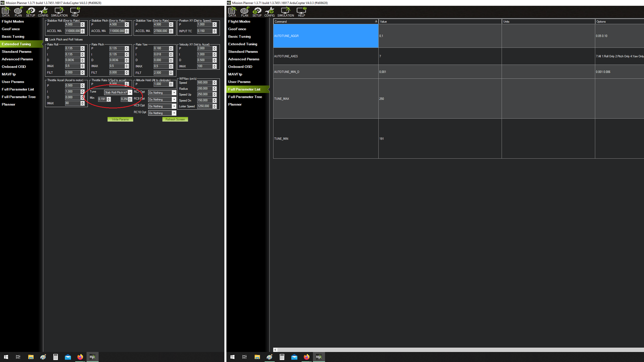Click the CONFIG wrench icon
Screen dimensions: 644x362
pyautogui.click(x=43, y=11)
